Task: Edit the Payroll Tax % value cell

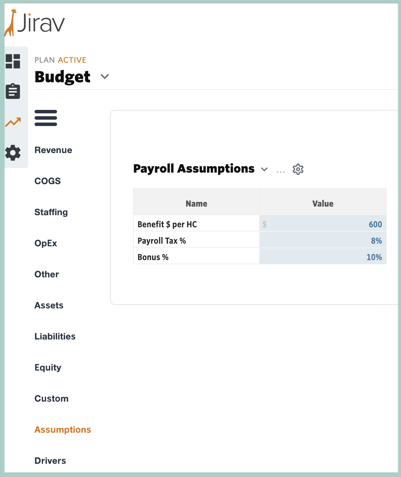Action: coord(323,240)
